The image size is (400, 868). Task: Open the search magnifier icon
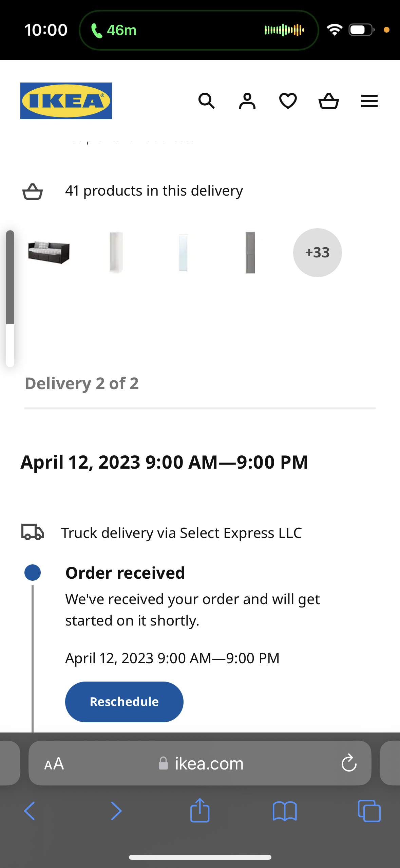pos(206,101)
